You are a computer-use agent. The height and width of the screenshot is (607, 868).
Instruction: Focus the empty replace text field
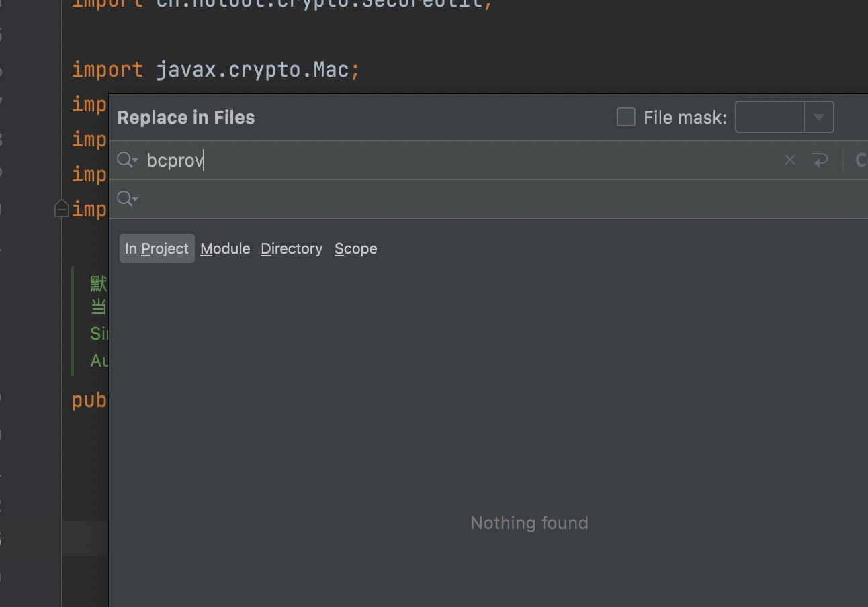pyautogui.click(x=403, y=199)
